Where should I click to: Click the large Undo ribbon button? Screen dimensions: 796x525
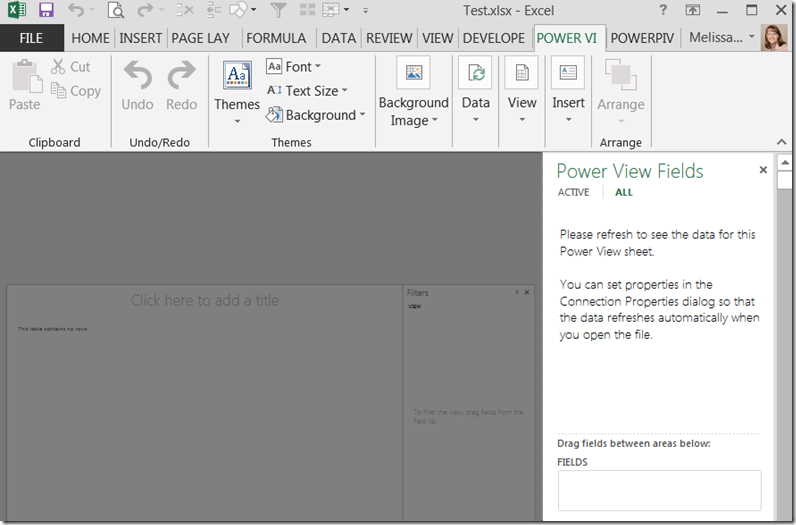[138, 85]
